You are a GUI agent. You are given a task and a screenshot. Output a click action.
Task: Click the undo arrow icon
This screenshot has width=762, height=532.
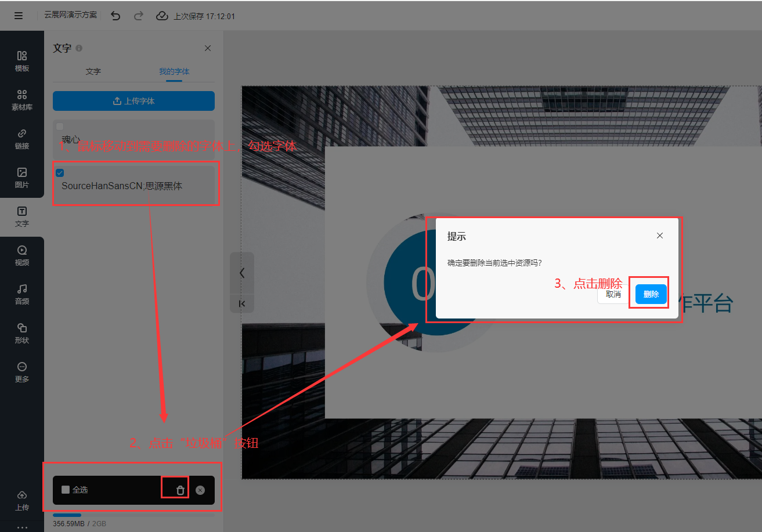point(115,16)
